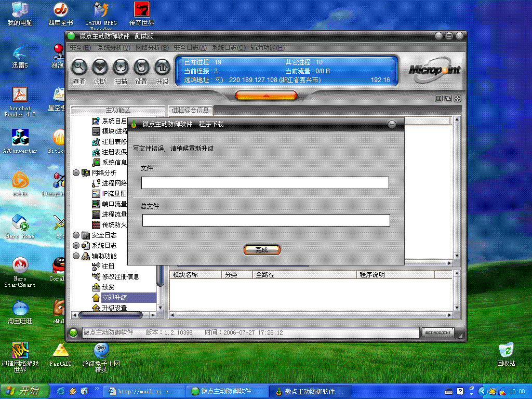This screenshot has width=532, height=399.
Task: Open the 辅助功能(H) menu
Action: tap(268, 48)
